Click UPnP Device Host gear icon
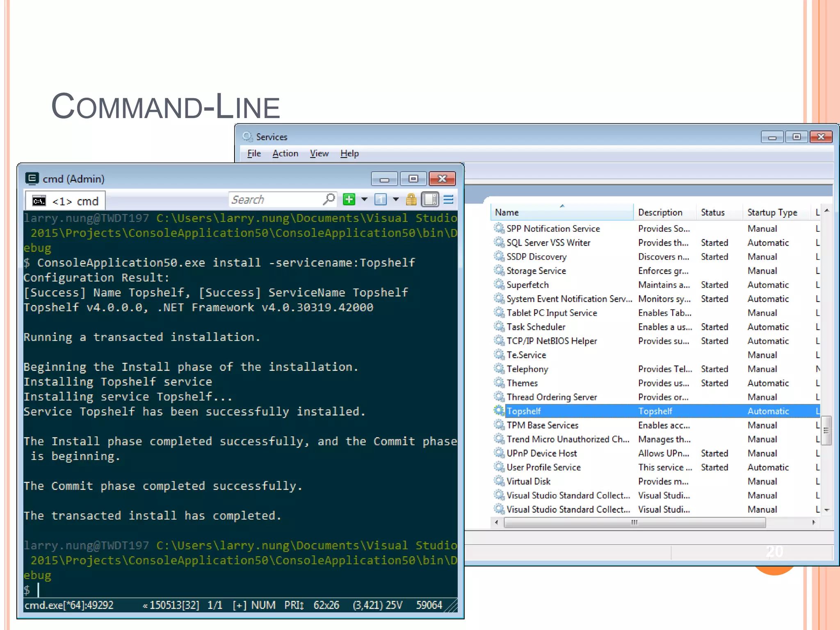The height and width of the screenshot is (630, 840). coord(499,453)
